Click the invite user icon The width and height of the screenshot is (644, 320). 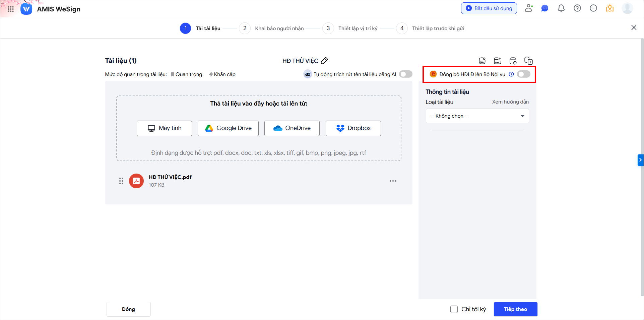[x=529, y=8]
